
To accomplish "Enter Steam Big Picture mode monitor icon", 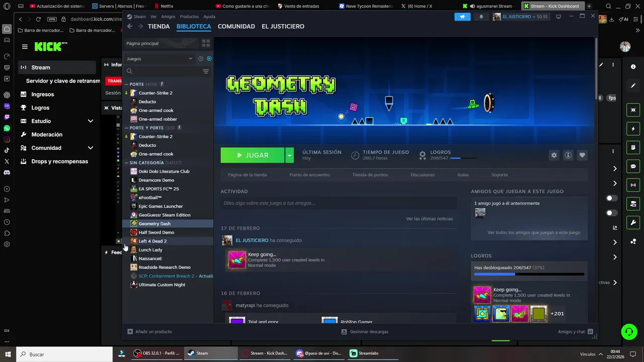I will coord(558,17).
